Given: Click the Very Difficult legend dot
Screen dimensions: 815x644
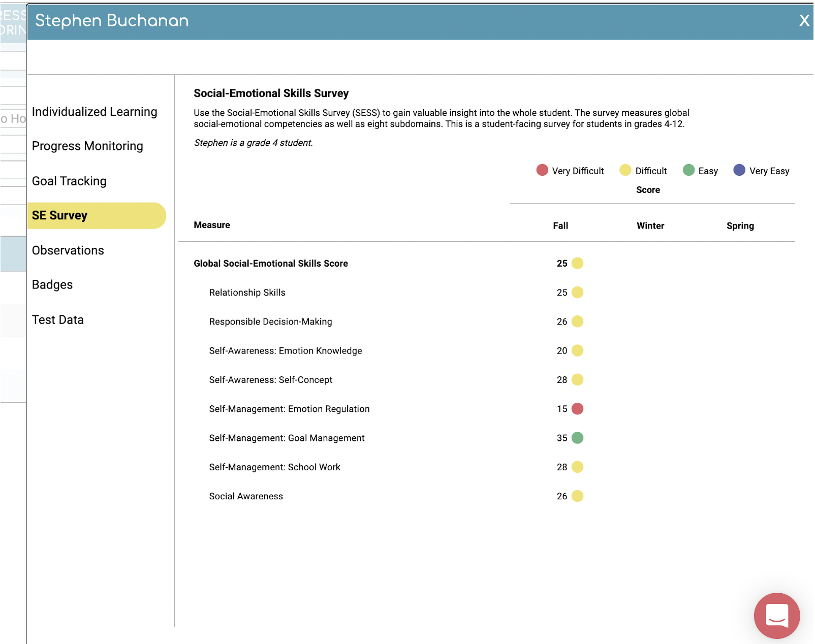Looking at the screenshot, I should point(541,170).
